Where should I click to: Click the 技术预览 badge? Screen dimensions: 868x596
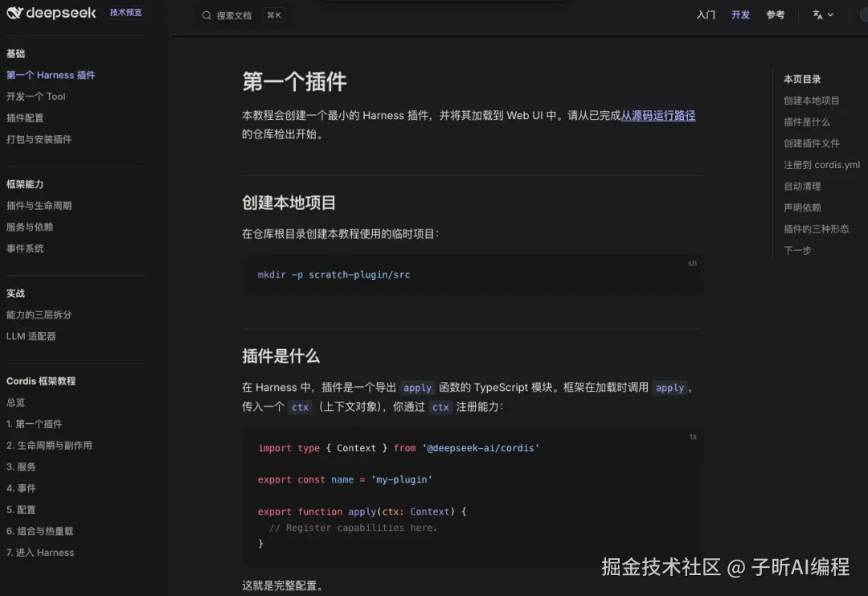125,12
